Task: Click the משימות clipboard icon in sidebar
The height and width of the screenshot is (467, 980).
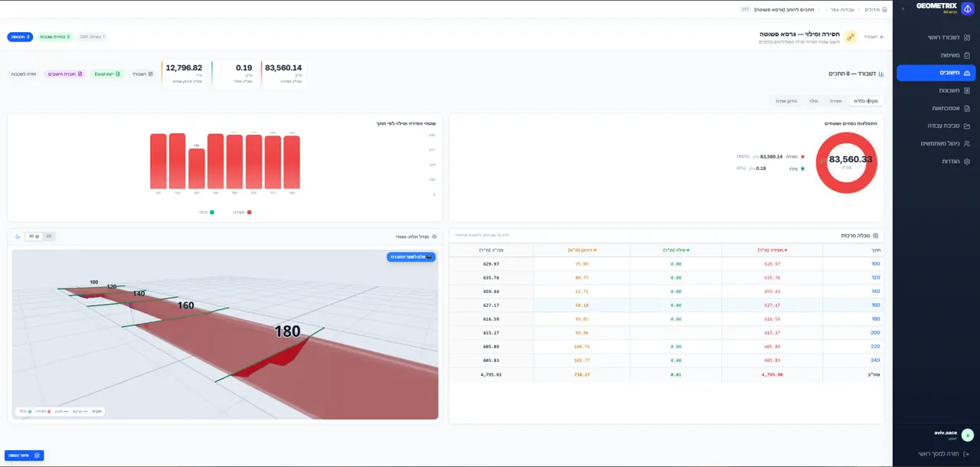Action: point(967,55)
